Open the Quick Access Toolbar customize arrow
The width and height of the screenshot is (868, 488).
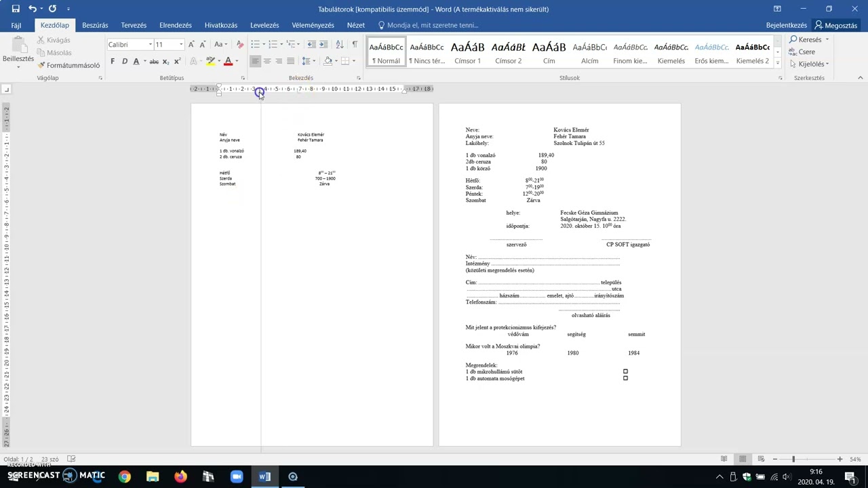(x=68, y=9)
